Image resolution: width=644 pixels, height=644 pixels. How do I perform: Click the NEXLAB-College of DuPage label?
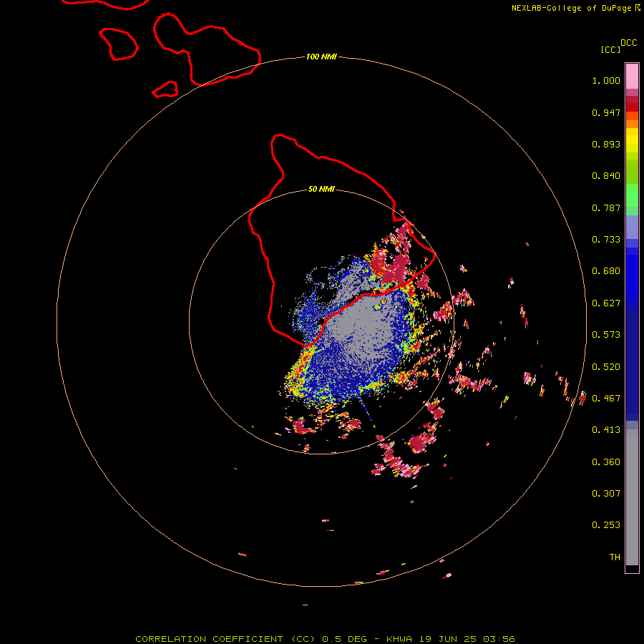[x=571, y=8]
